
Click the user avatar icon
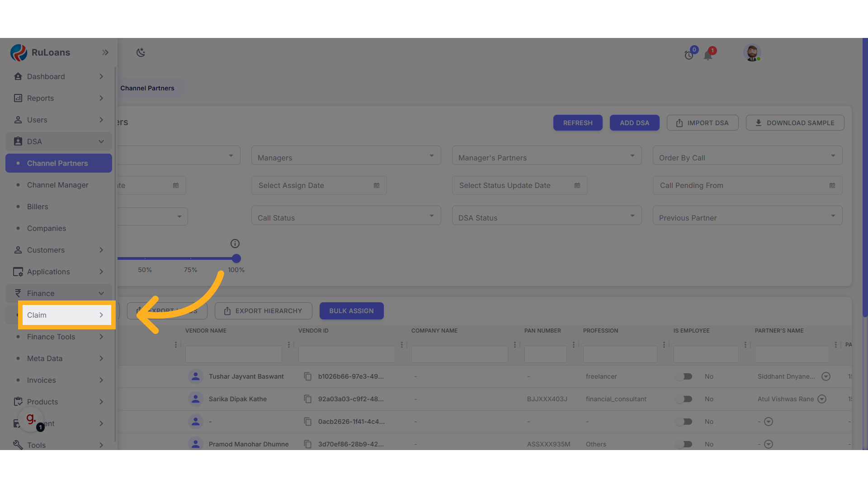point(752,53)
